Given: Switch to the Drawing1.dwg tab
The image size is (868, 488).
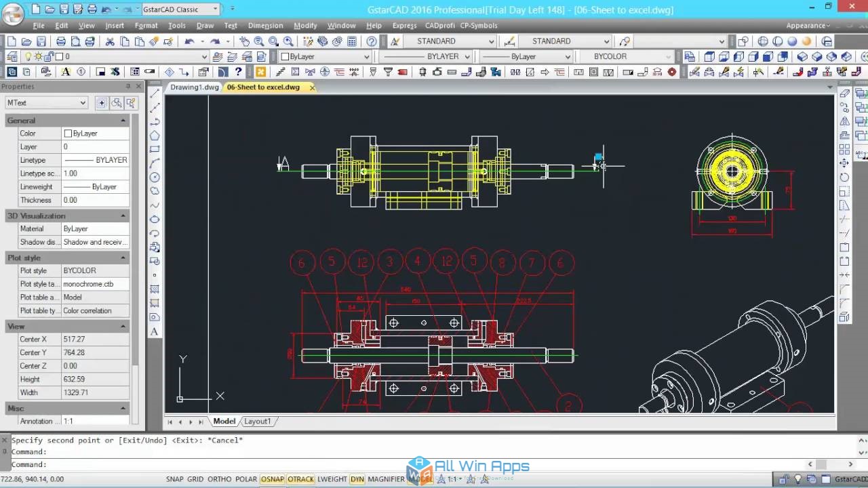Looking at the screenshot, I should (x=195, y=87).
